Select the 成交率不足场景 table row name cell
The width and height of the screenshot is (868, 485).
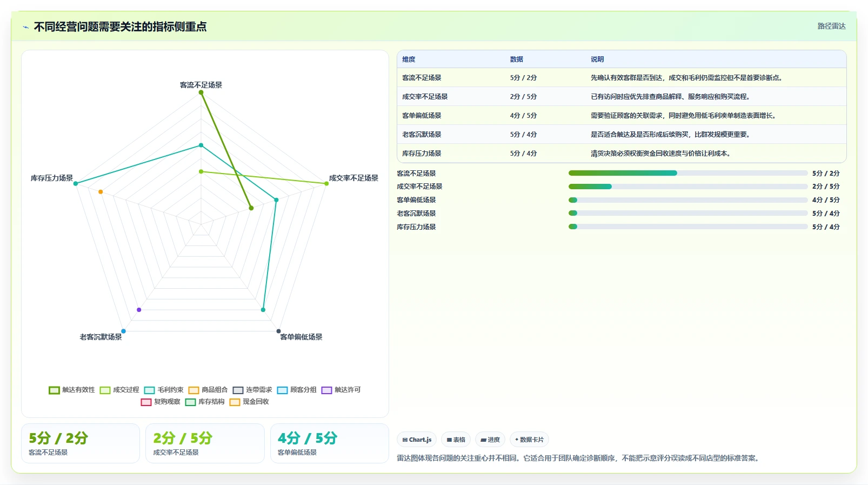425,97
